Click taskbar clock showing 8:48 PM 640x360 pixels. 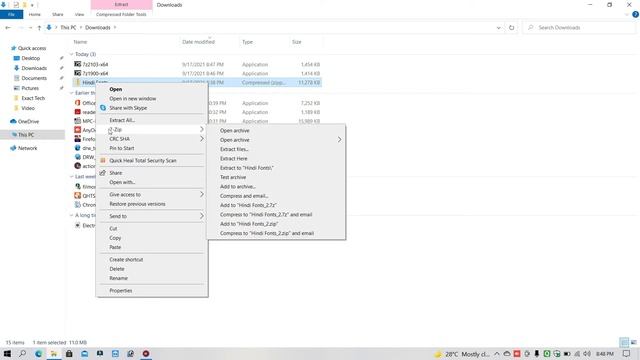pos(605,353)
